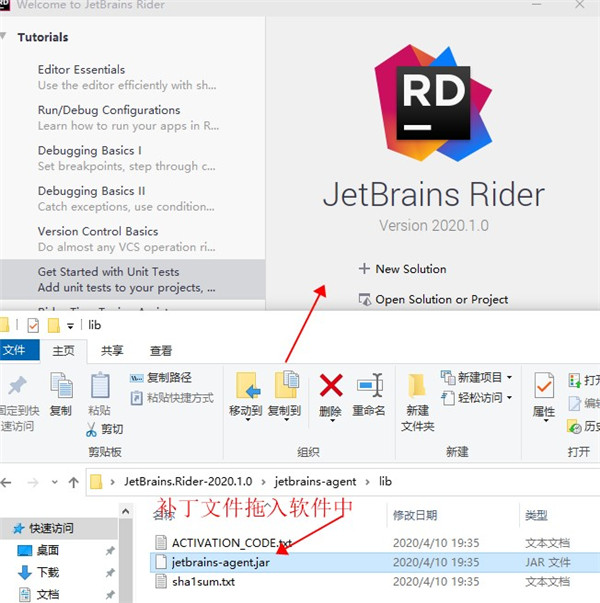Click New Solution in Rider welcome

(x=411, y=269)
